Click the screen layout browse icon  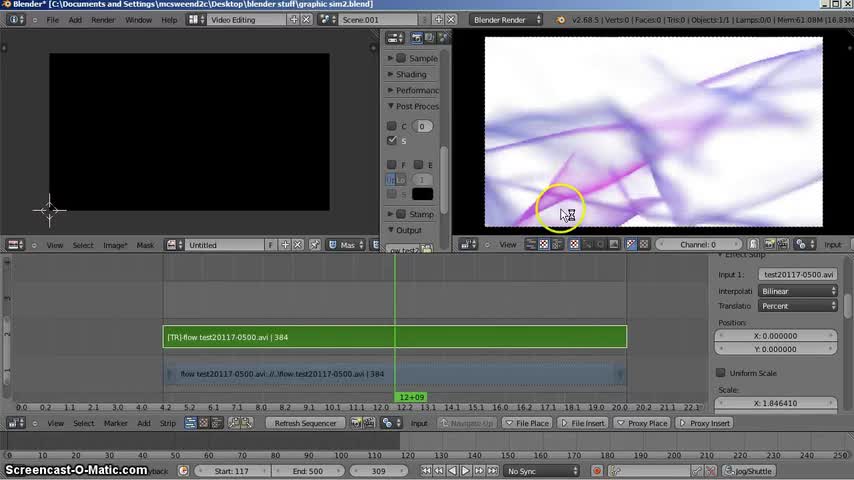196,20
